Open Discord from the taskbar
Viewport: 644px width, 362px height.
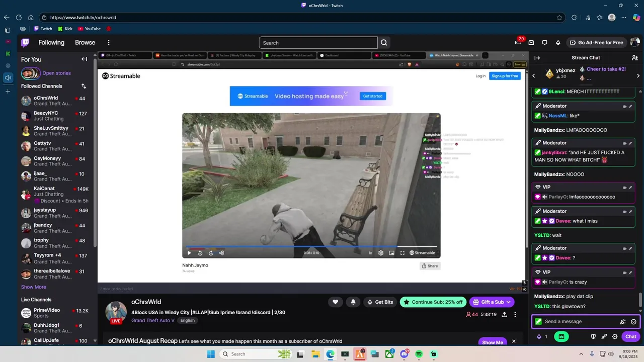[404, 354]
